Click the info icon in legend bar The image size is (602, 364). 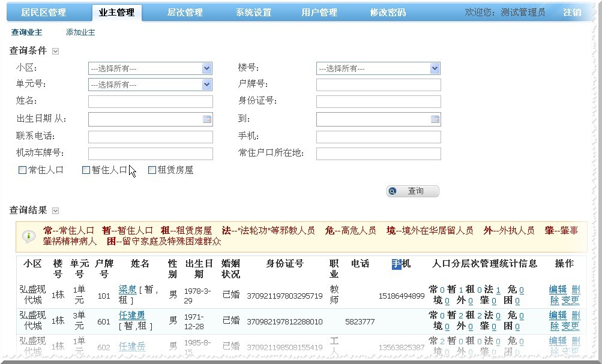28,236
